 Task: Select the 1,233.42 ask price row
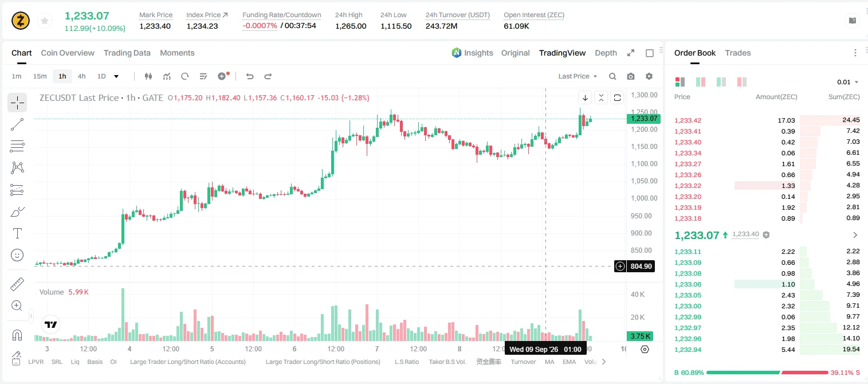pos(767,120)
